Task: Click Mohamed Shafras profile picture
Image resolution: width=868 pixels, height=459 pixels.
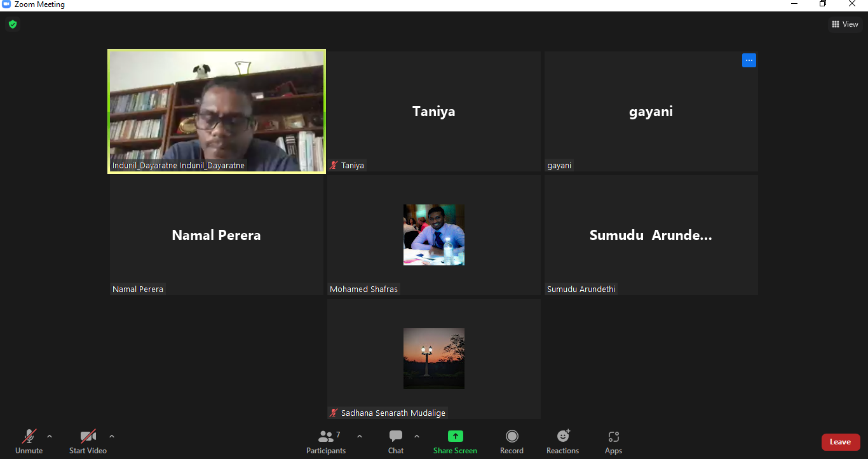Action: 434,234
